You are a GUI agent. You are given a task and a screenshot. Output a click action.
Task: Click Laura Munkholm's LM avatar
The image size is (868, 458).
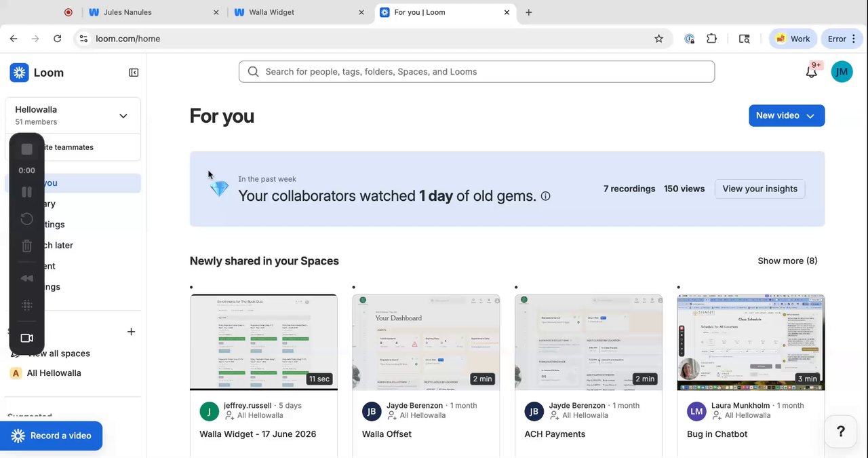697,411
